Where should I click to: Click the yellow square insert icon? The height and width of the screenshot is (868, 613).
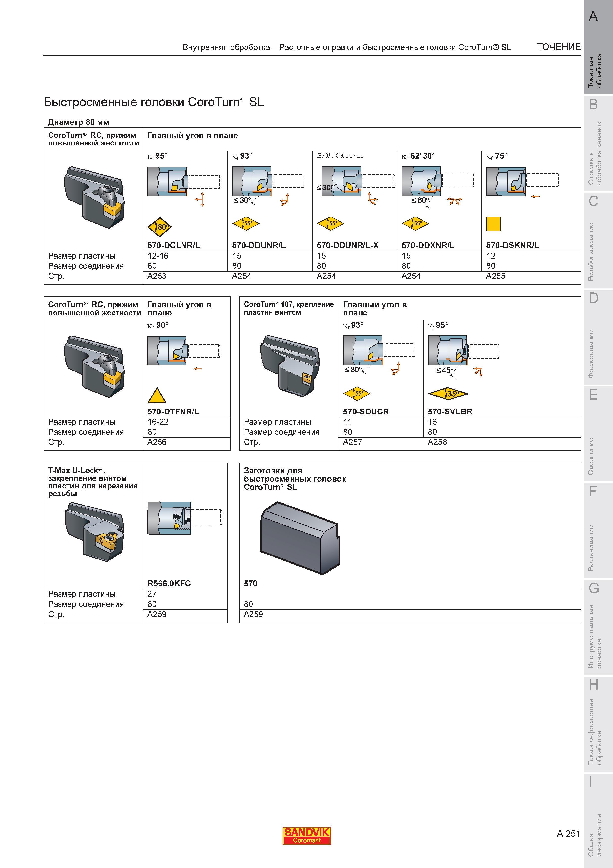click(493, 224)
